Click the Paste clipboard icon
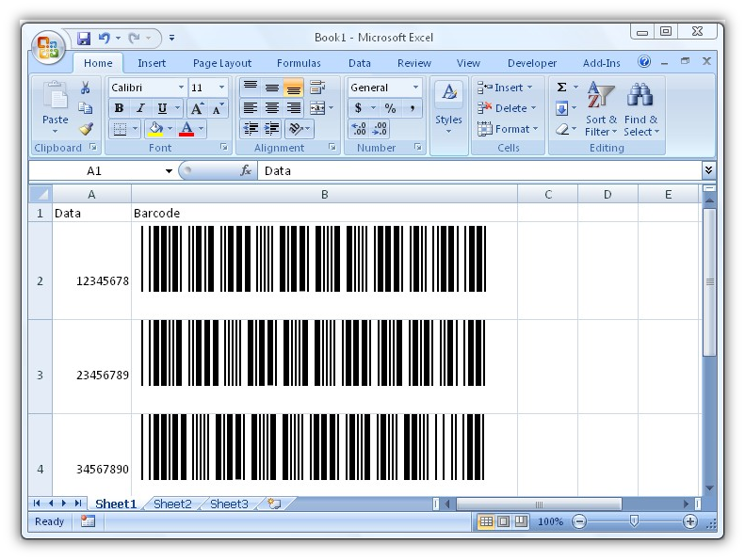Viewport: 745px width, 560px height. click(56, 96)
